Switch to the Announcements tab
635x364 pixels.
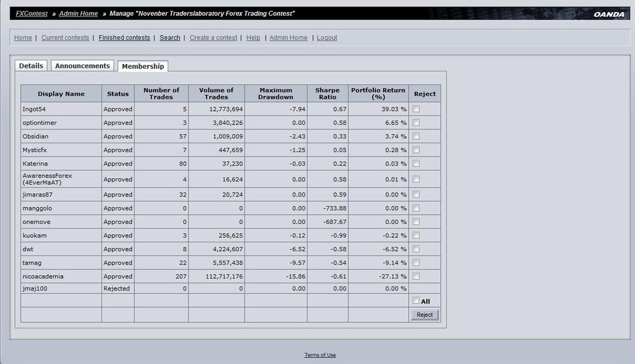[x=82, y=65]
